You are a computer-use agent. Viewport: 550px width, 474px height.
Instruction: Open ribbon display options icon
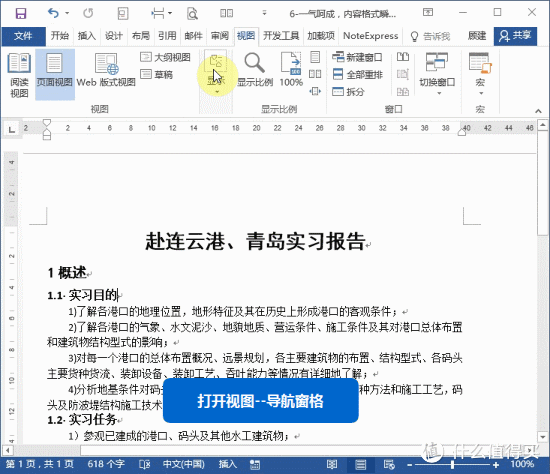[x=428, y=12]
